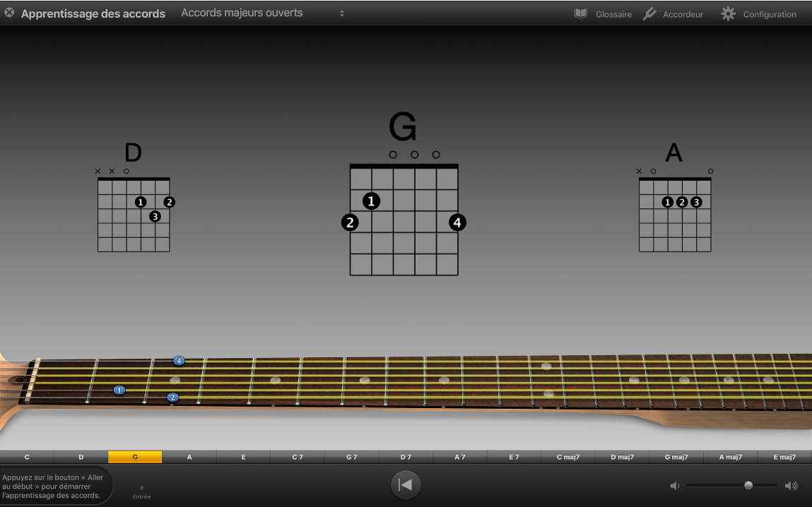Select the C chord in the chord bar

tap(27, 457)
